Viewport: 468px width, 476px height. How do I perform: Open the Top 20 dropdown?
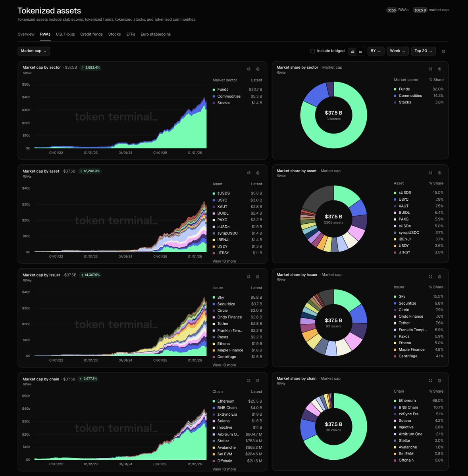coord(424,51)
